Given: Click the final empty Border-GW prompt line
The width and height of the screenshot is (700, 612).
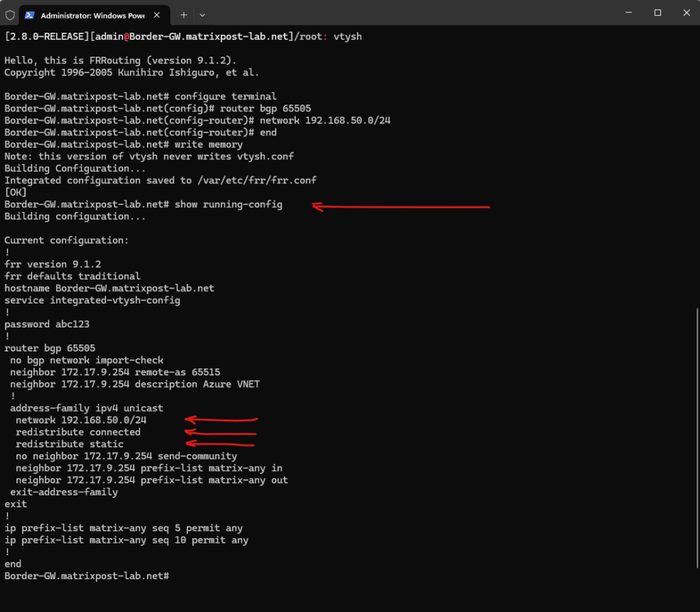Looking at the screenshot, I should coord(87,576).
